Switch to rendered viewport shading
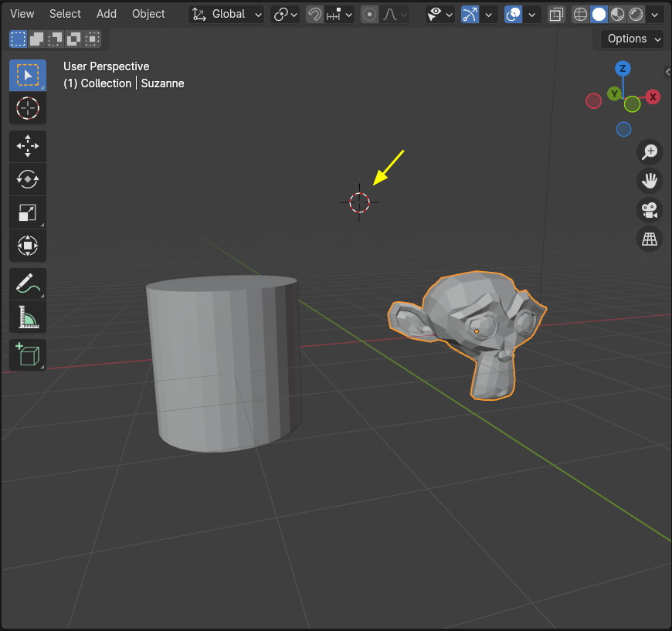Image resolution: width=672 pixels, height=631 pixels. (636, 15)
